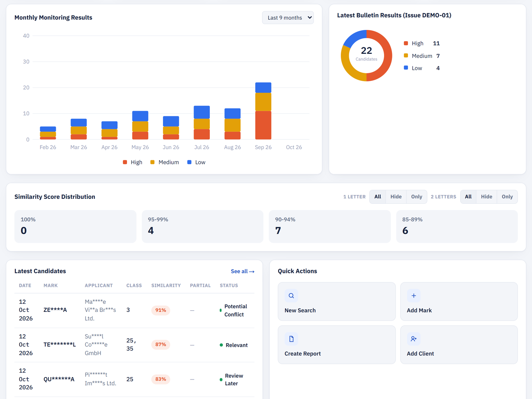Click the Jul 26 stacked bar
This screenshot has width=532, height=399.
[202, 122]
